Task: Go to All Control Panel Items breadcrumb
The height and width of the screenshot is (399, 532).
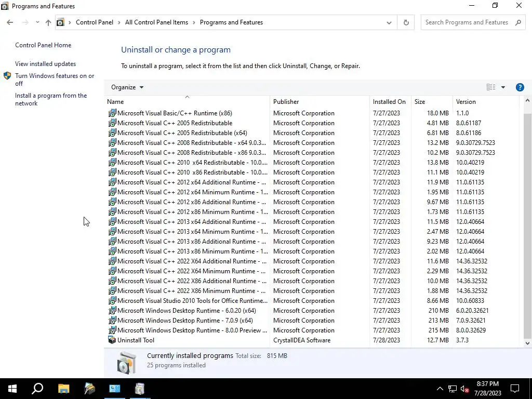Action: point(156,22)
